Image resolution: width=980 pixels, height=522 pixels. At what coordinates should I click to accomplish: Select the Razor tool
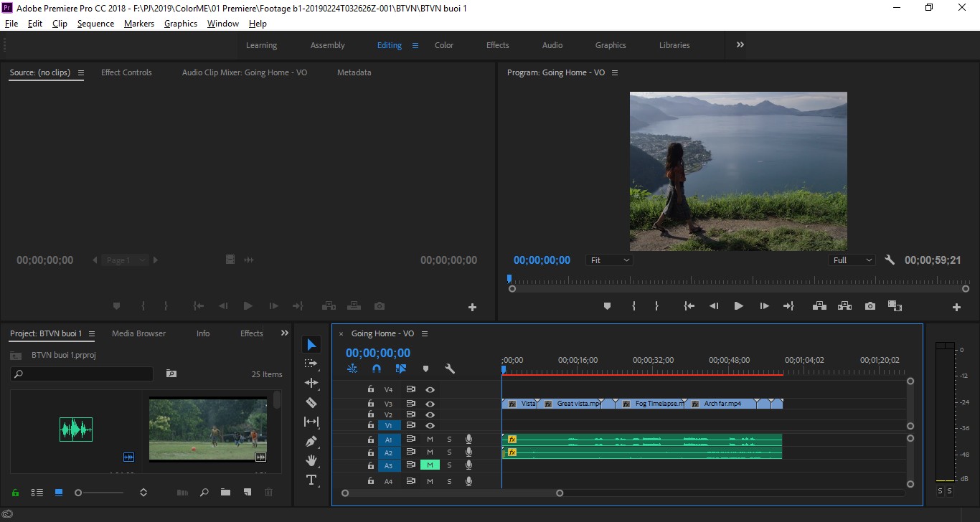click(311, 402)
